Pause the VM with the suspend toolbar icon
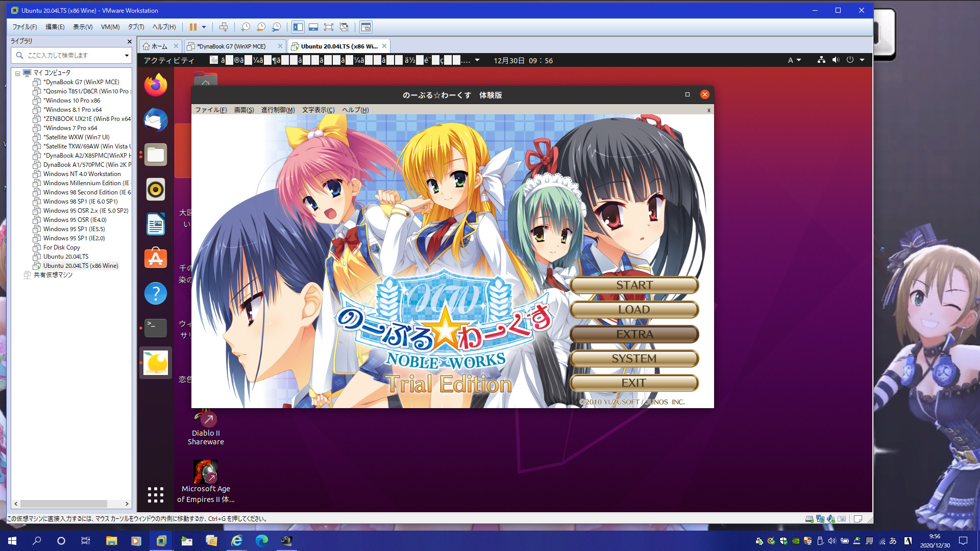This screenshot has width=980, height=551. click(193, 27)
